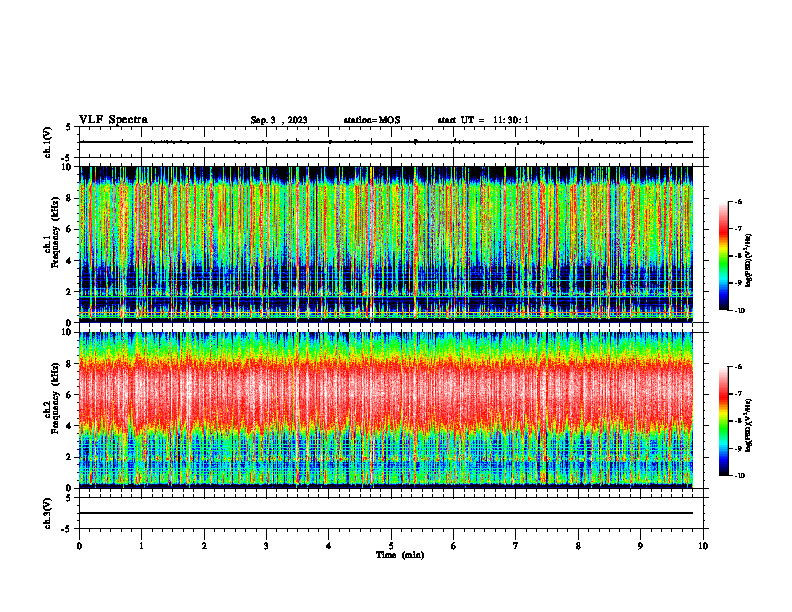Click inside the ch.1 spectrogram panel
The width and height of the screenshot is (792, 612).
386,244
